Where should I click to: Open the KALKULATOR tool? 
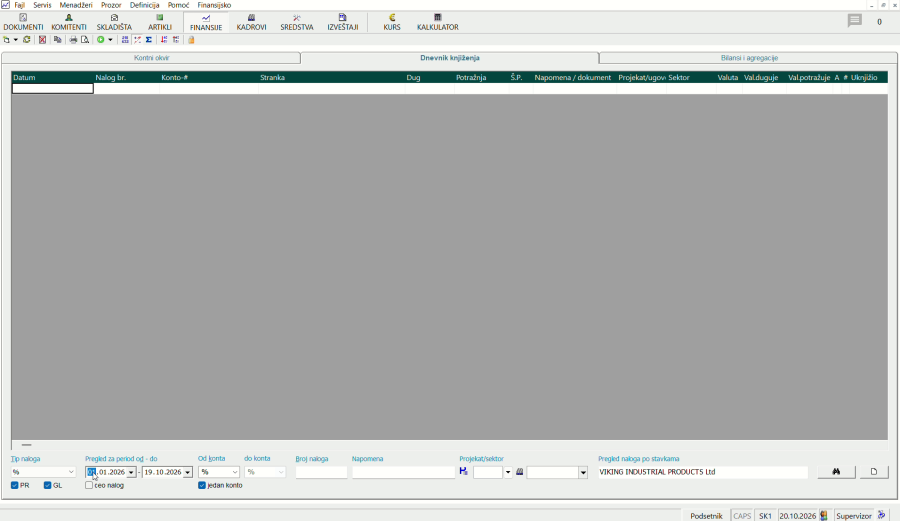tap(437, 22)
